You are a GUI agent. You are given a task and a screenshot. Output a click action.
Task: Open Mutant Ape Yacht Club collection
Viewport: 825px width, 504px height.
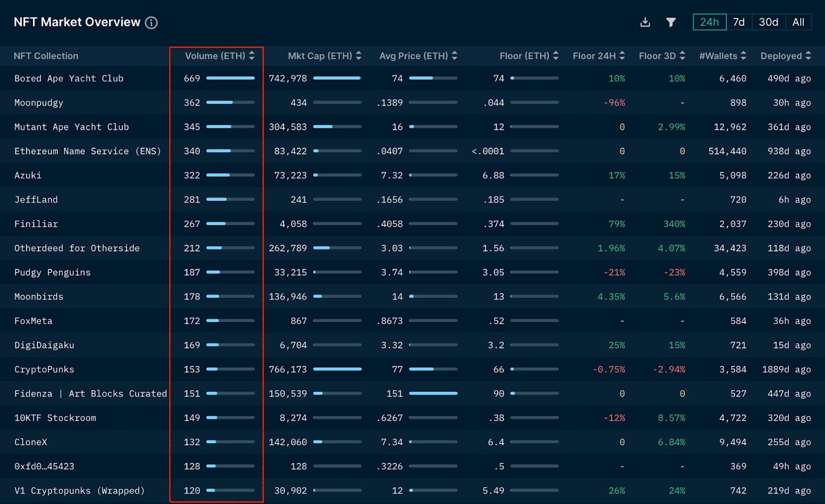click(72, 127)
